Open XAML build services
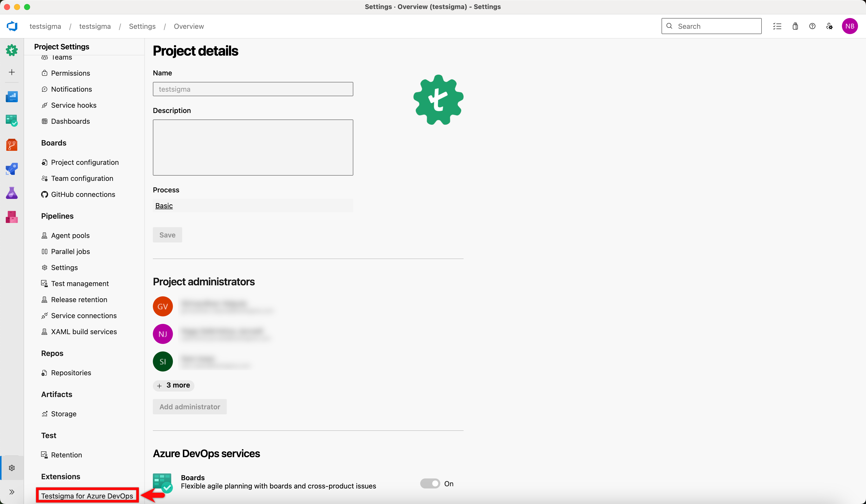The image size is (866, 504). click(84, 332)
